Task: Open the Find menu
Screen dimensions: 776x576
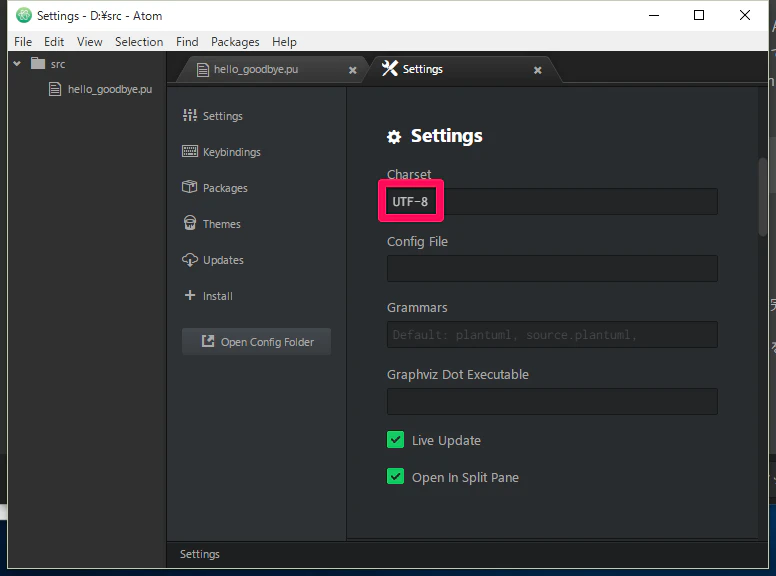Action: [x=187, y=42]
